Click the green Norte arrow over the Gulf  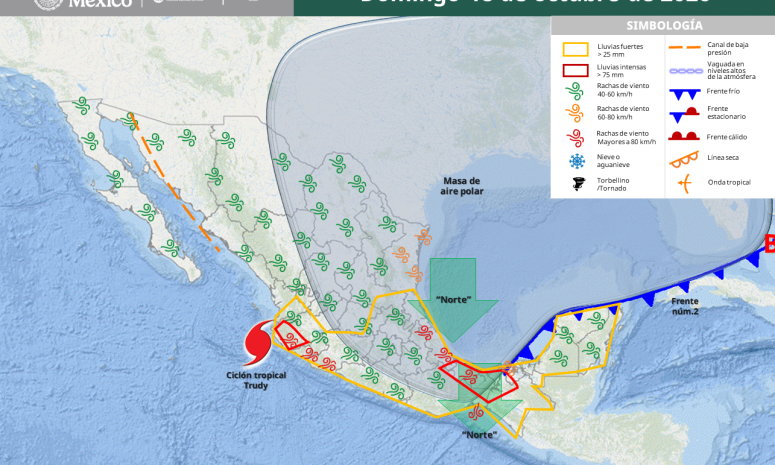(452, 299)
